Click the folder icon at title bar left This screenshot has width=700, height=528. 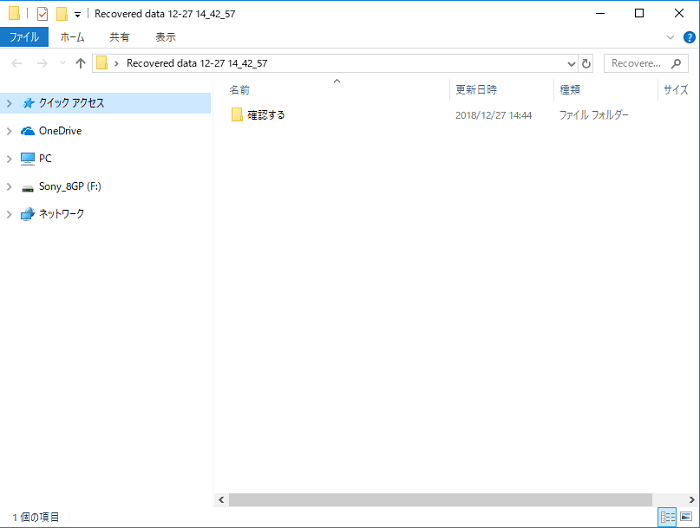[x=14, y=13]
